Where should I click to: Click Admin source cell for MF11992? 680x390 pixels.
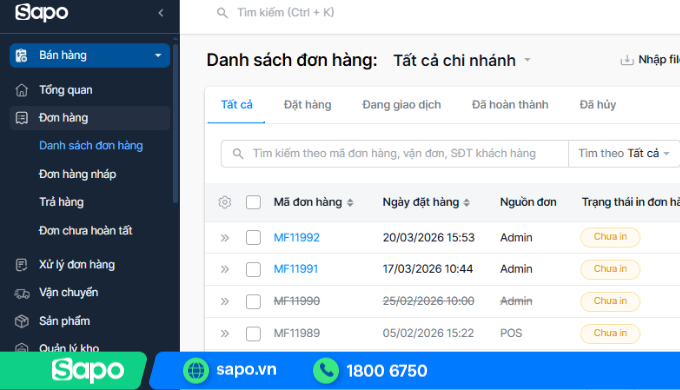[516, 238]
